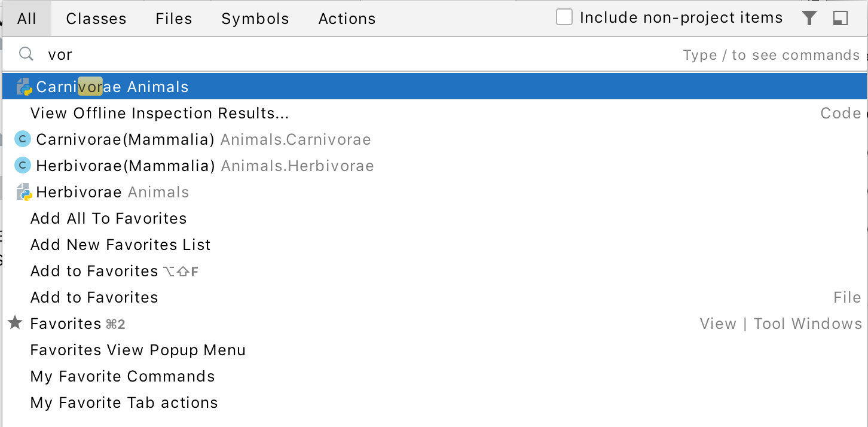Select My Favorite Commands result
Screen dimensions: 868x427
click(x=122, y=376)
